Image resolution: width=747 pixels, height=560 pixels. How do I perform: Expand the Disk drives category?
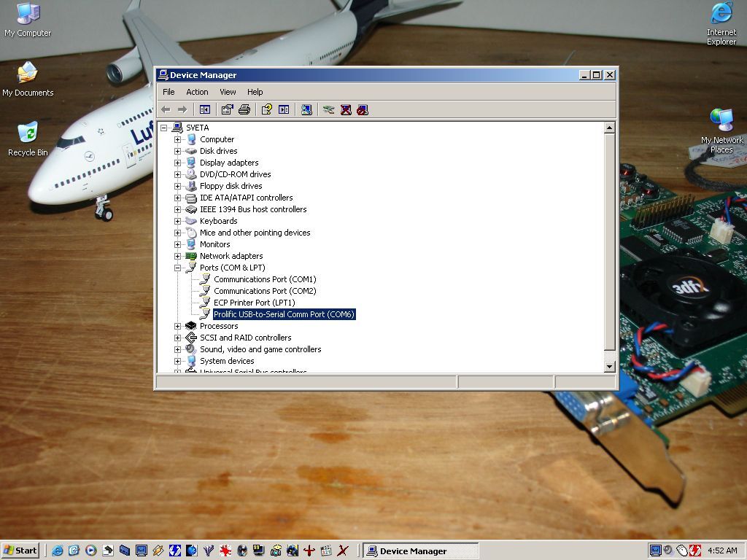pyautogui.click(x=178, y=151)
